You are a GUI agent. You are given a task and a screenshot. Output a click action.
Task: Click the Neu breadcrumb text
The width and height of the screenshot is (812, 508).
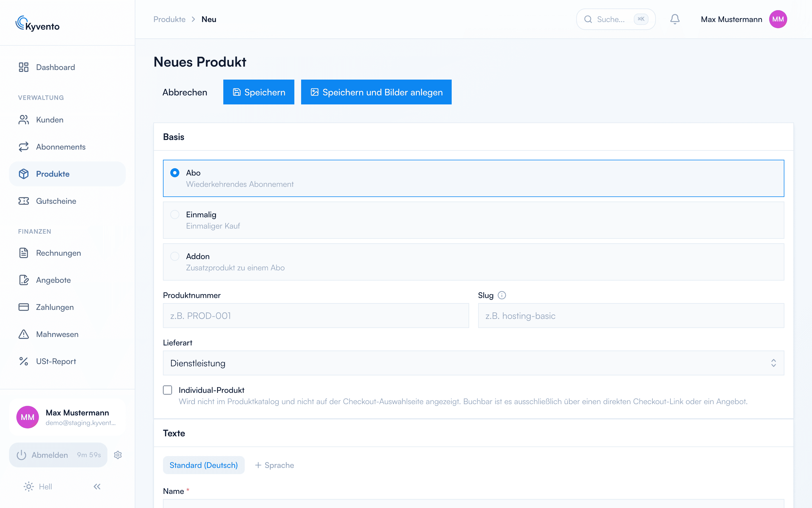(209, 19)
